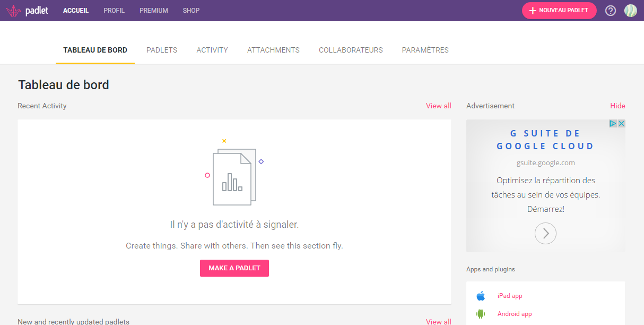This screenshot has width=644, height=325.
Task: Close the advertisement with its X icon
Action: [x=622, y=123]
